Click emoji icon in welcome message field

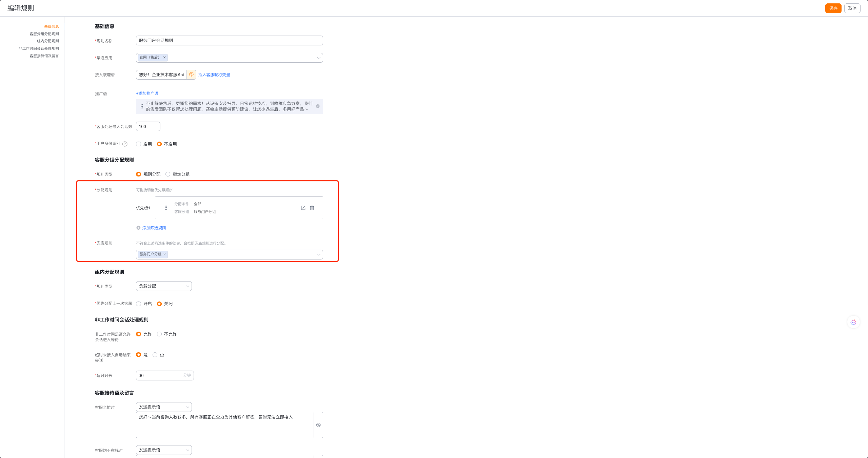click(x=191, y=75)
